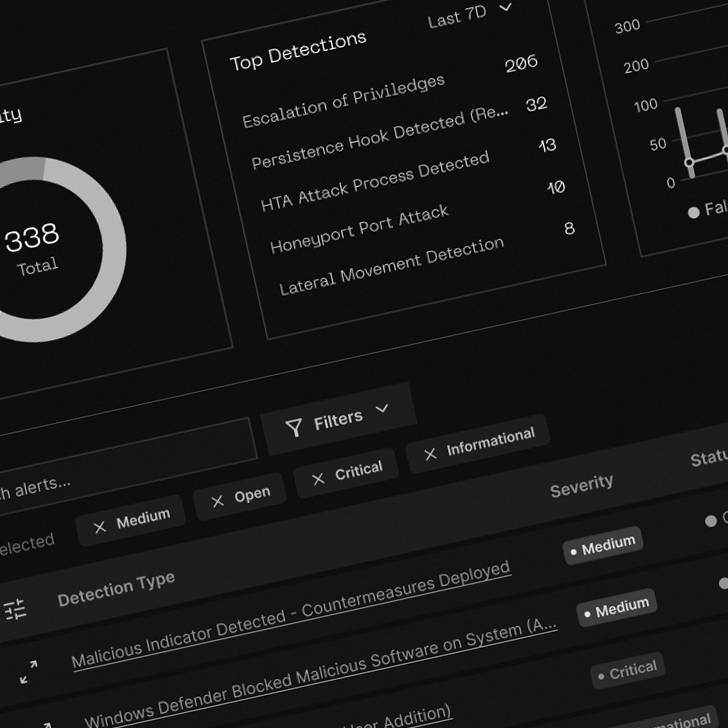
Task: Expand the Malicious Indicator row via arrows icon
Action: (x=29, y=672)
